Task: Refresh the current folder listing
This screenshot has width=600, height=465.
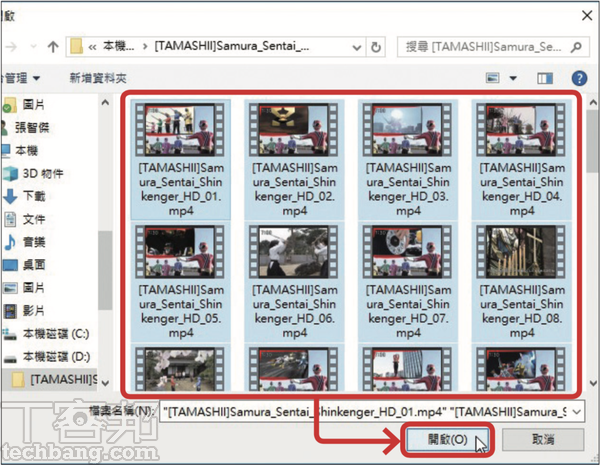Action: pos(376,47)
